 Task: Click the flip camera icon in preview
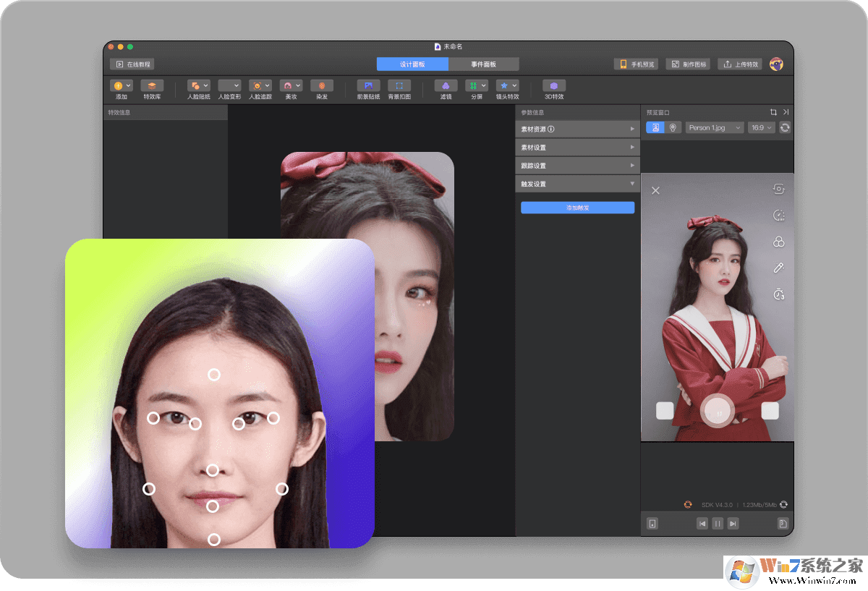point(778,188)
